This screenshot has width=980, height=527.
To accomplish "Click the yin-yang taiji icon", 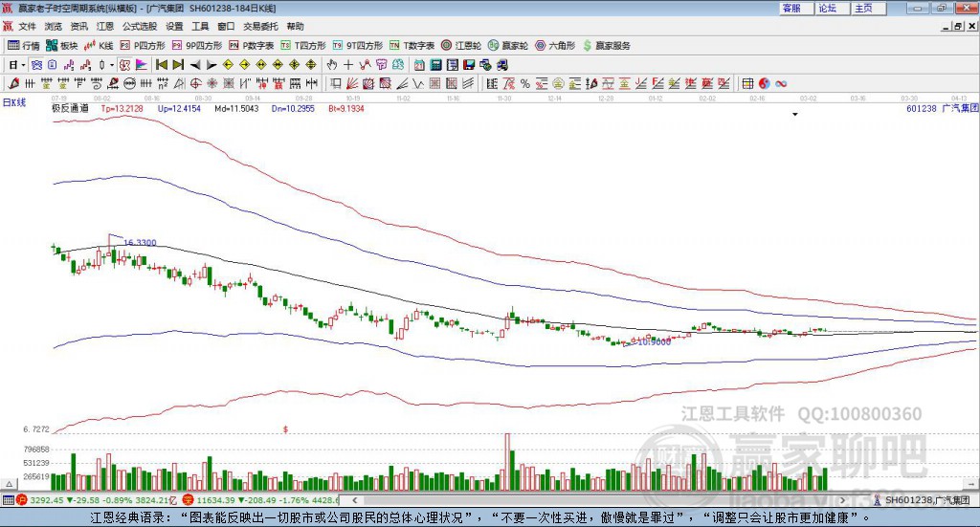I will 765,83.
